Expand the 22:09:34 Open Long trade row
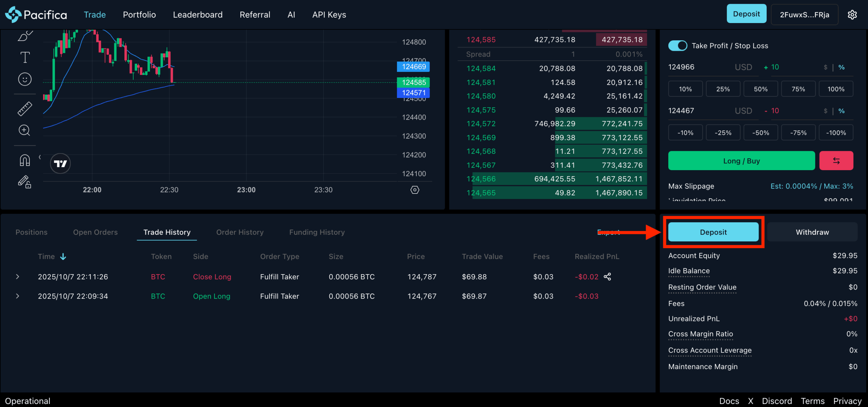The image size is (868, 407). [18, 296]
